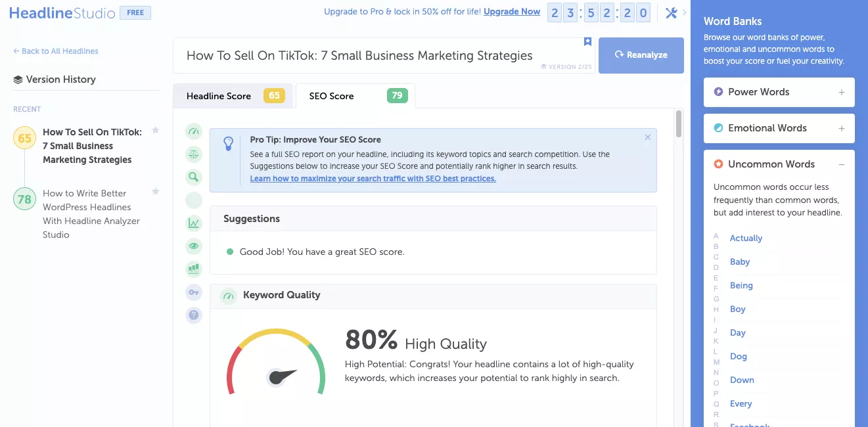Expand the Emotional Words bank

(842, 129)
